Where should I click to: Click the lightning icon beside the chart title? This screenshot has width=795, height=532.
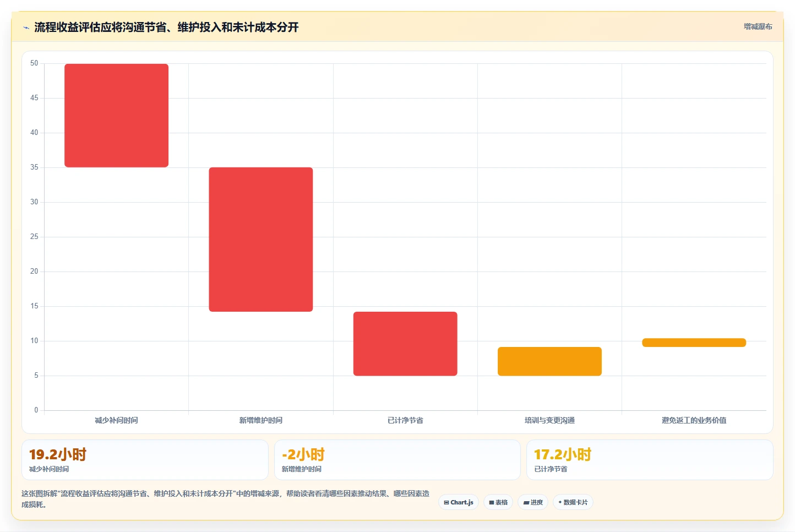click(26, 28)
